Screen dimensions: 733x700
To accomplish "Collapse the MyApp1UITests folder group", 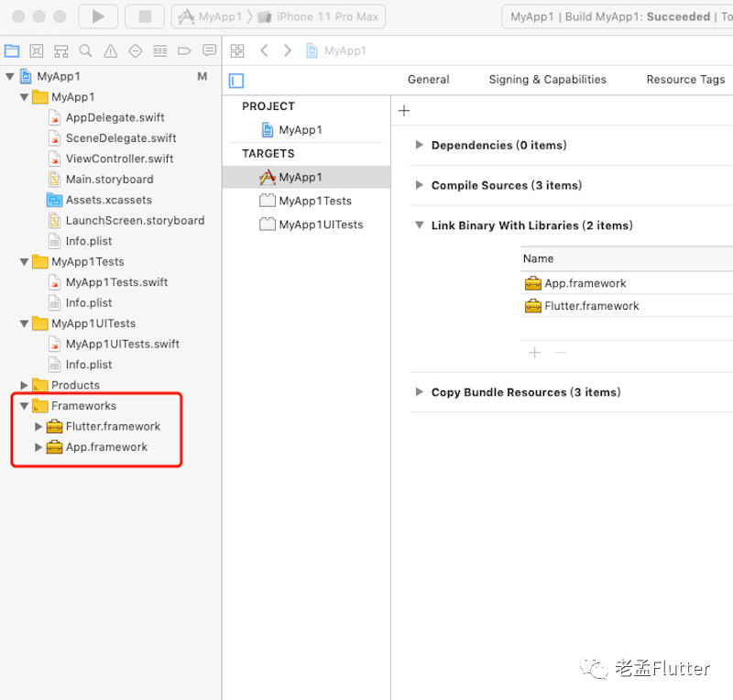I will coord(24,323).
